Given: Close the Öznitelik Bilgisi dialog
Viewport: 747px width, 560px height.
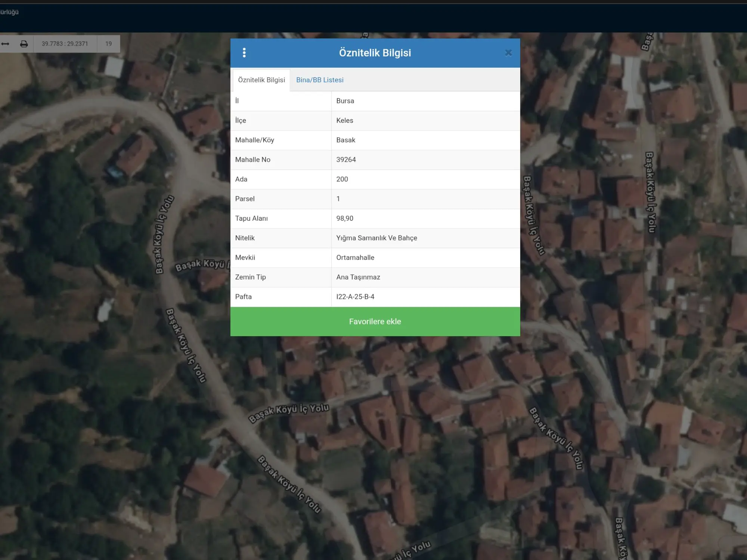Looking at the screenshot, I should tap(508, 53).
